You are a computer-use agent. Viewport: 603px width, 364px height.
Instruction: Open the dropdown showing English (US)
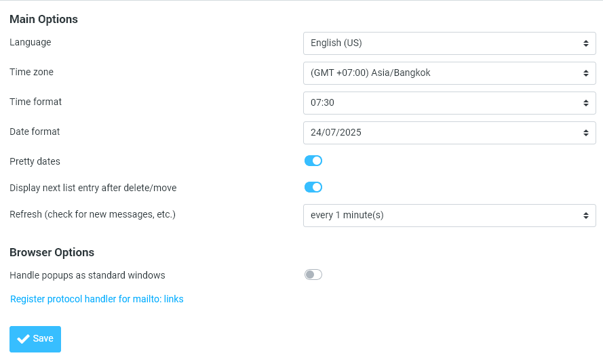coord(441,43)
